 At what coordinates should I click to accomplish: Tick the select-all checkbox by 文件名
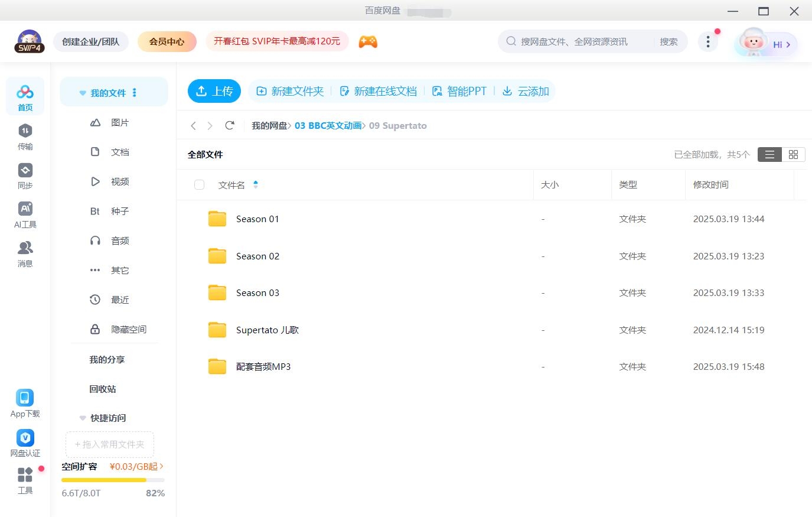199,185
